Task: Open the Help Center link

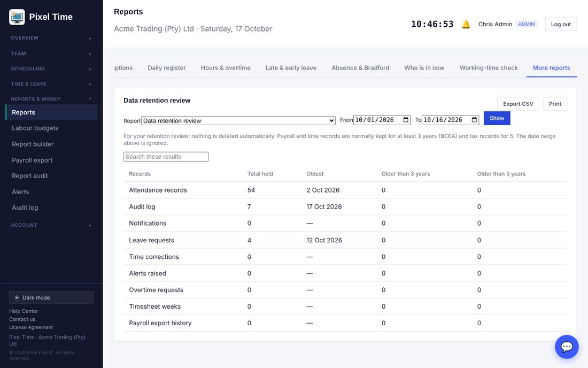Action: (24, 311)
